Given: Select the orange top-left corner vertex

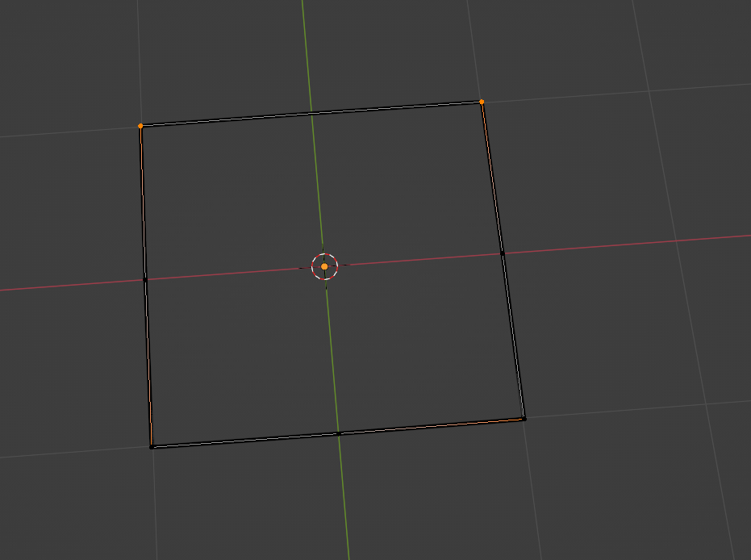Looking at the screenshot, I should pos(140,126).
